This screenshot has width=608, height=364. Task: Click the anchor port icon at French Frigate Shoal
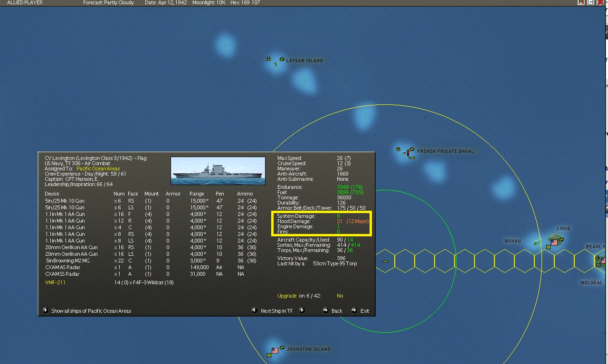(399, 149)
